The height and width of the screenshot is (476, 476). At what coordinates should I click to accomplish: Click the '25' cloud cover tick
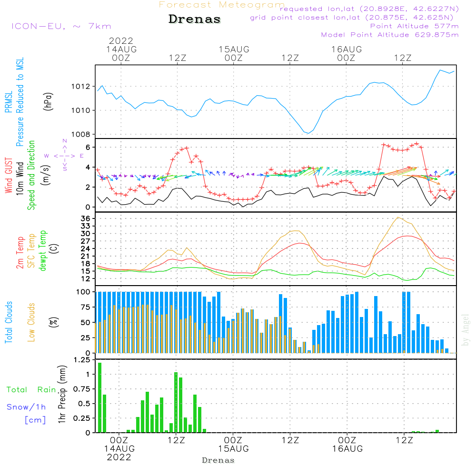click(x=85, y=338)
